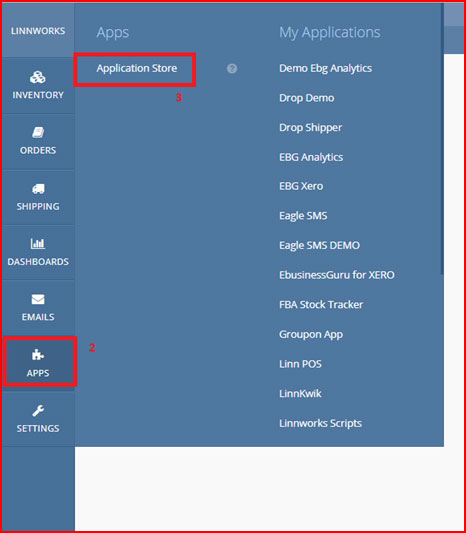Select the Orders book icon
466x533 pixels.
[38, 133]
